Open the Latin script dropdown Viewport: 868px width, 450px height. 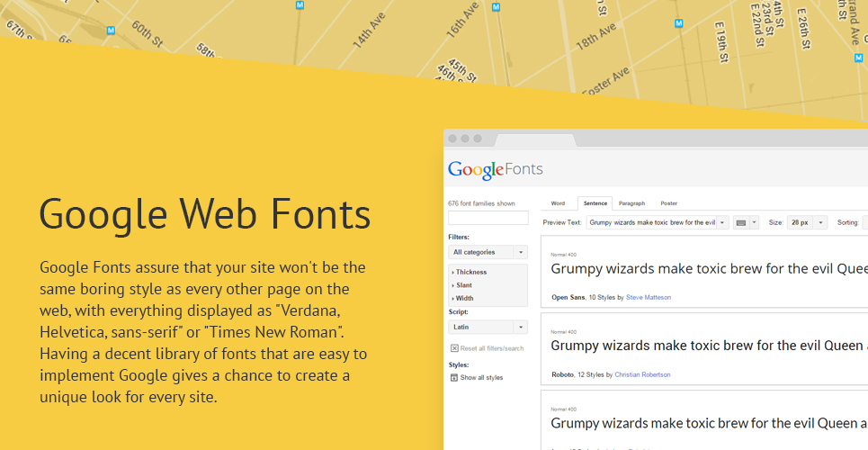(488, 327)
